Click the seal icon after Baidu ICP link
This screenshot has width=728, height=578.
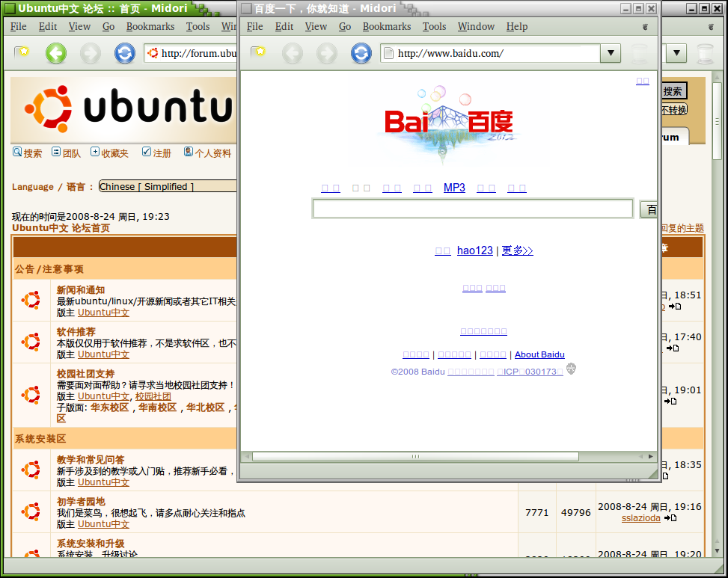pos(571,369)
